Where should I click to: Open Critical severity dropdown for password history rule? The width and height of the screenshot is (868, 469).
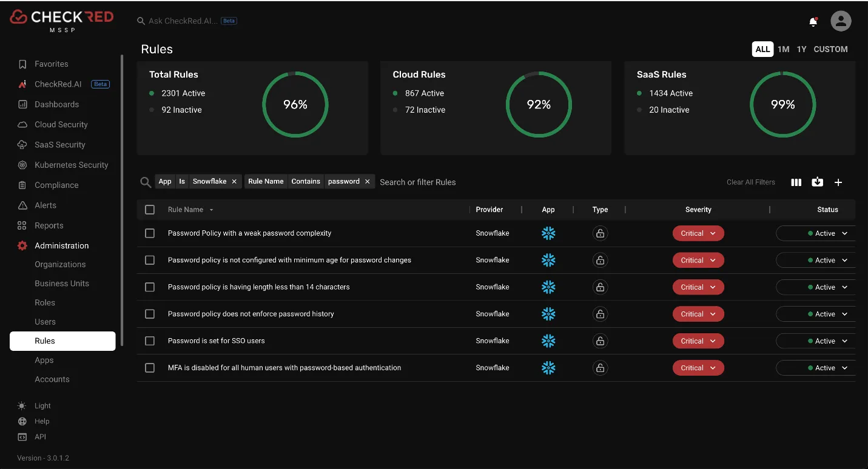click(698, 314)
